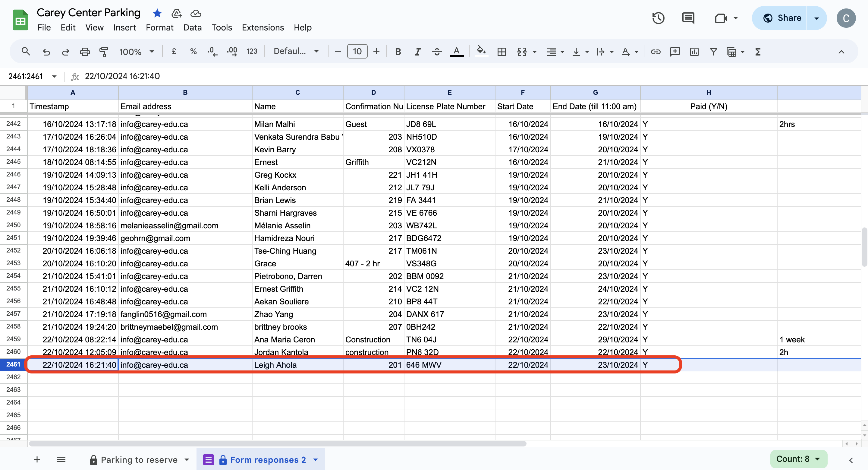
Task: Click the paint format roller icon
Action: [104, 52]
